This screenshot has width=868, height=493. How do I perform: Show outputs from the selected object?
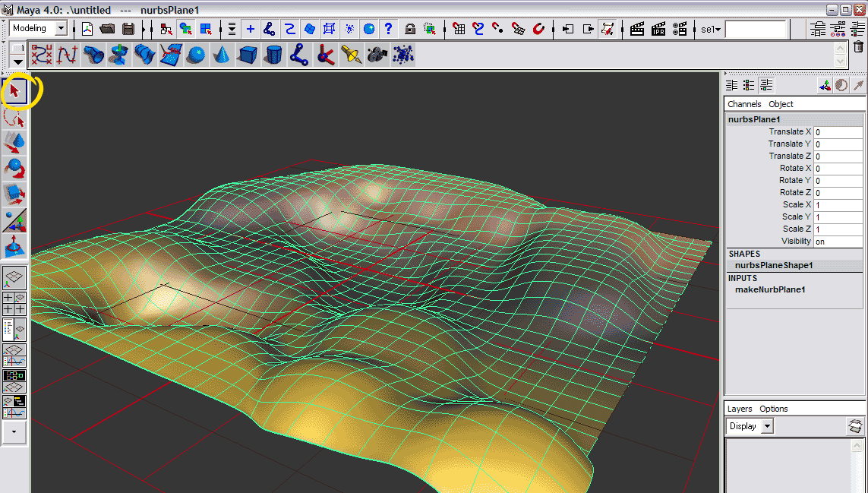pyautogui.click(x=588, y=29)
